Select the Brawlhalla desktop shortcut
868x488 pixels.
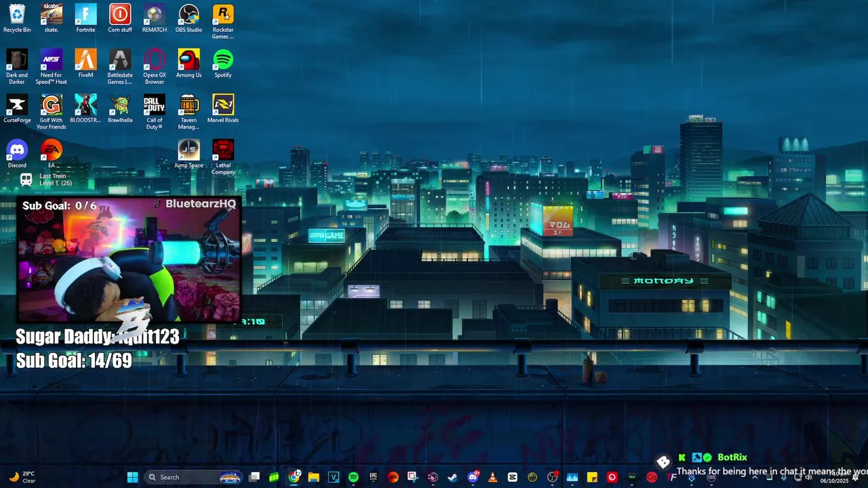(x=120, y=108)
